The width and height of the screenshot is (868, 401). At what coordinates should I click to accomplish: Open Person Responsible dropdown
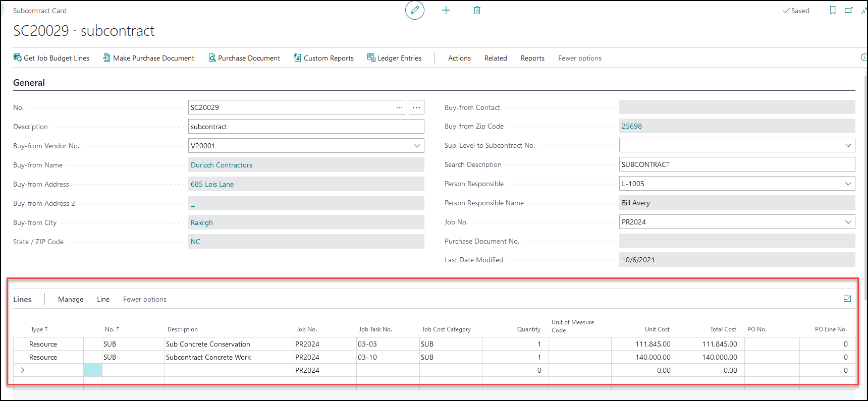coord(848,184)
